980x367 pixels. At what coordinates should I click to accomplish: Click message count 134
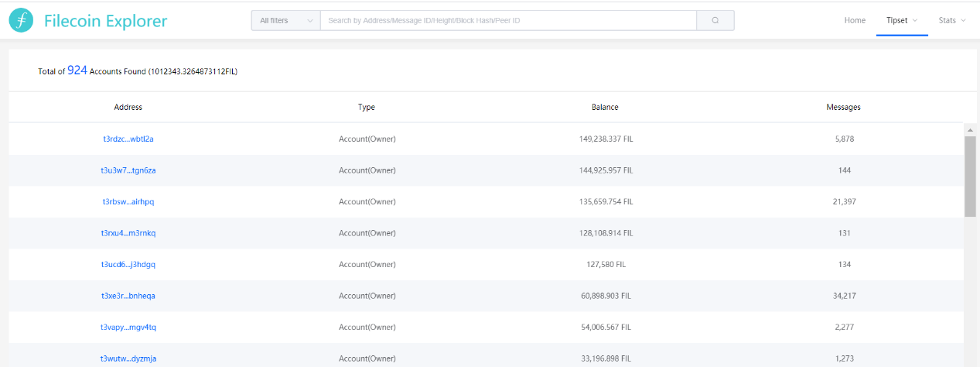(x=844, y=264)
